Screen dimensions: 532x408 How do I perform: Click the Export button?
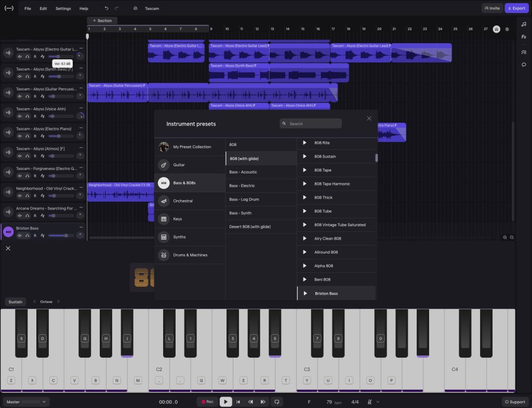[x=516, y=8]
